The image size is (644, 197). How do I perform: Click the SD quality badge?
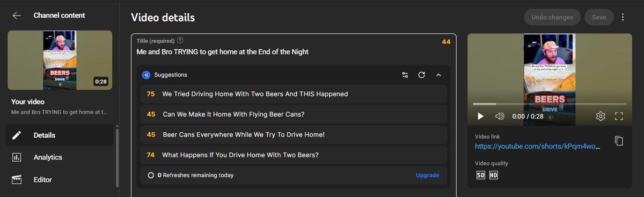pyautogui.click(x=481, y=175)
